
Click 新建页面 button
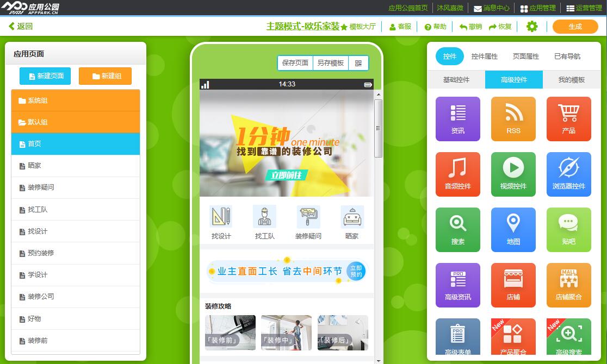[x=45, y=76]
